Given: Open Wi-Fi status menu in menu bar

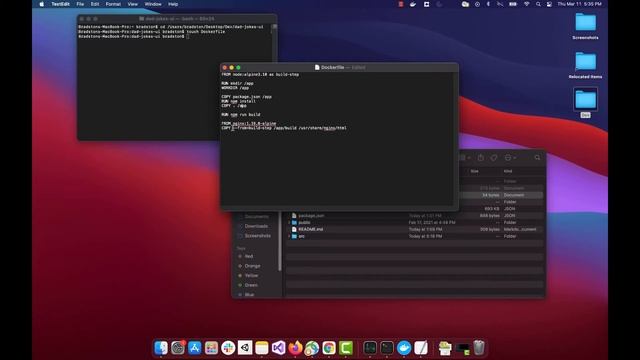Looking at the screenshot, I should [x=527, y=4].
